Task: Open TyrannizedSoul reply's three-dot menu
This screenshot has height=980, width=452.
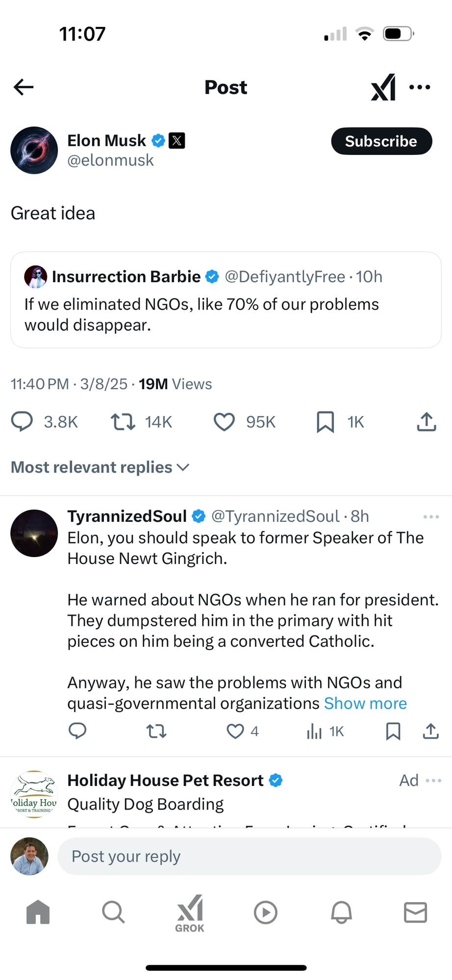Action: click(x=431, y=517)
